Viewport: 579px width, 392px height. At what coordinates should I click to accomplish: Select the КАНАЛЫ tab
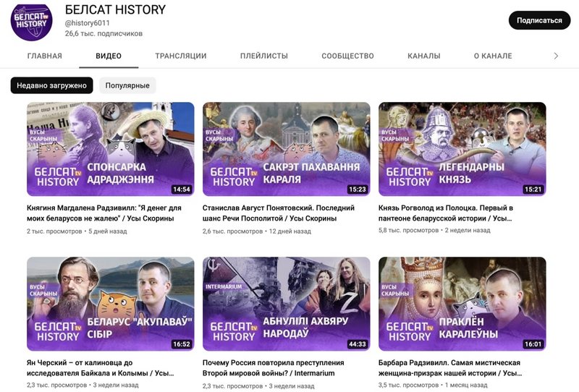[x=423, y=56]
